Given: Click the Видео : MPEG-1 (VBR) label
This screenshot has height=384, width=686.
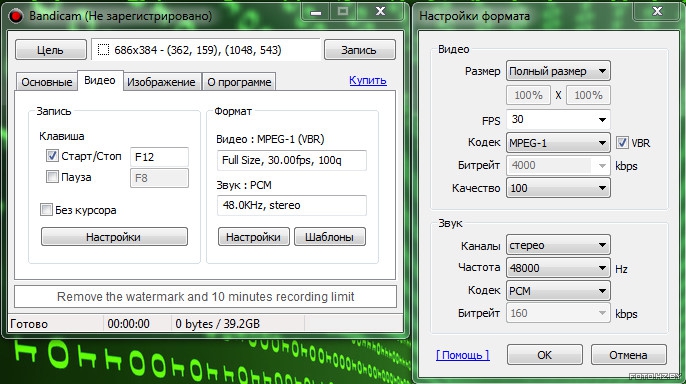Looking at the screenshot, I should click(270, 139).
